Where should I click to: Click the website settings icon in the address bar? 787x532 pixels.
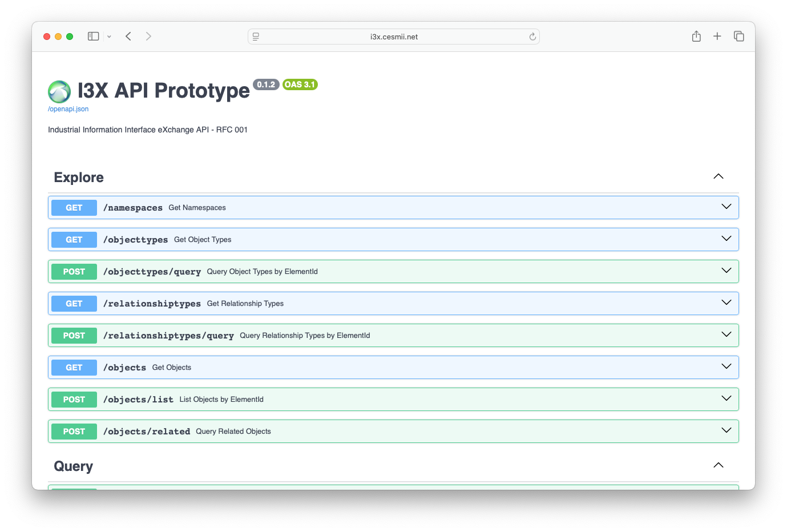[255, 37]
